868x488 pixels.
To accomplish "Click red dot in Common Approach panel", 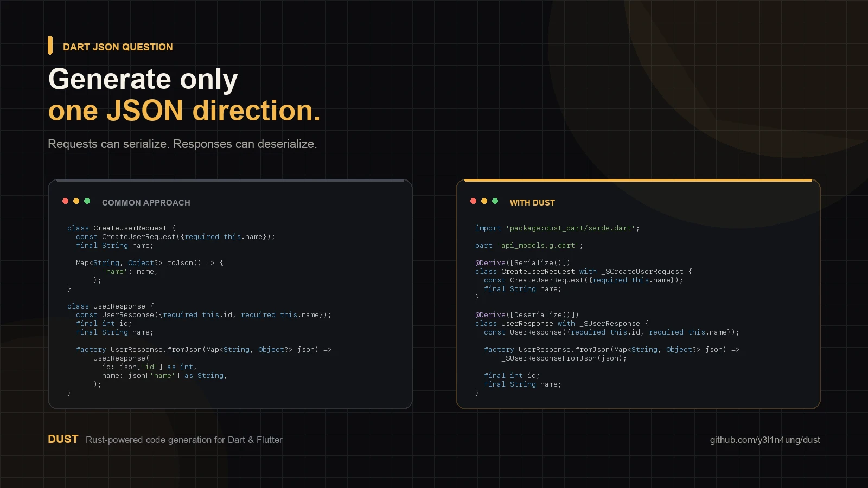I will click(x=65, y=201).
